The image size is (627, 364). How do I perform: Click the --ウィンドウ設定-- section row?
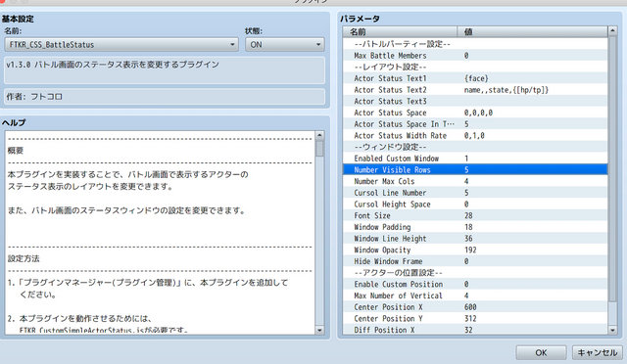(475, 147)
